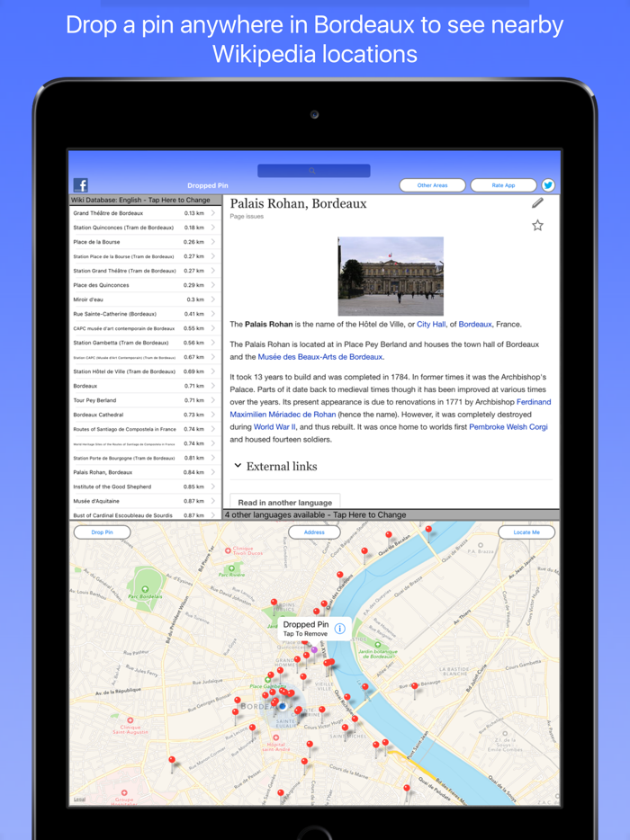Tap the Place Gambetta green marker
Image resolution: width=630 pixels, height=840 pixels.
(267, 680)
